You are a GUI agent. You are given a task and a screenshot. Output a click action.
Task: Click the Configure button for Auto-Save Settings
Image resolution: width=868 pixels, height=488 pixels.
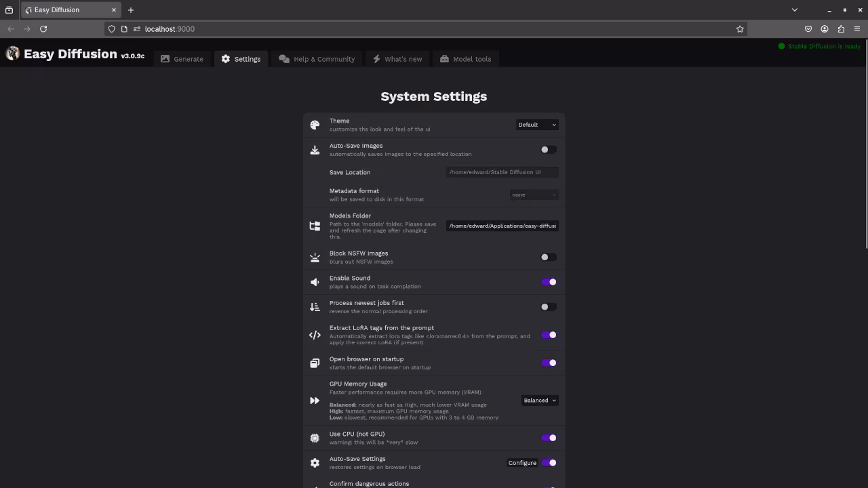pyautogui.click(x=522, y=463)
